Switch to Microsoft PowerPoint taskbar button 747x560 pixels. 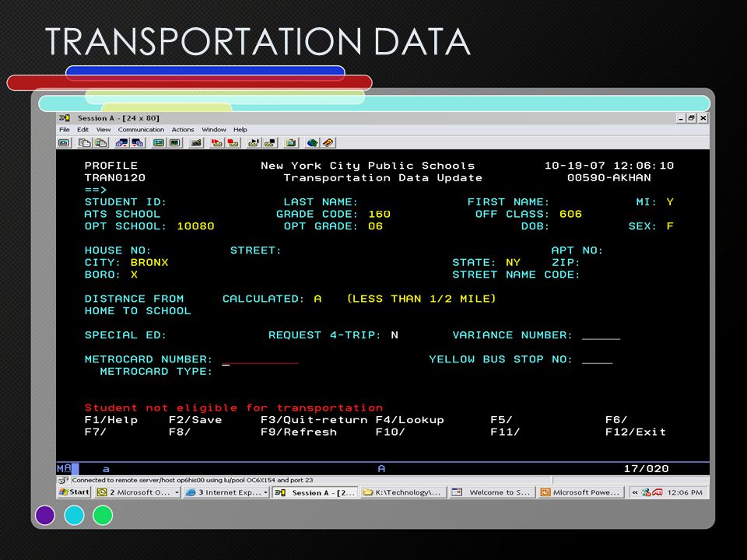tap(582, 492)
